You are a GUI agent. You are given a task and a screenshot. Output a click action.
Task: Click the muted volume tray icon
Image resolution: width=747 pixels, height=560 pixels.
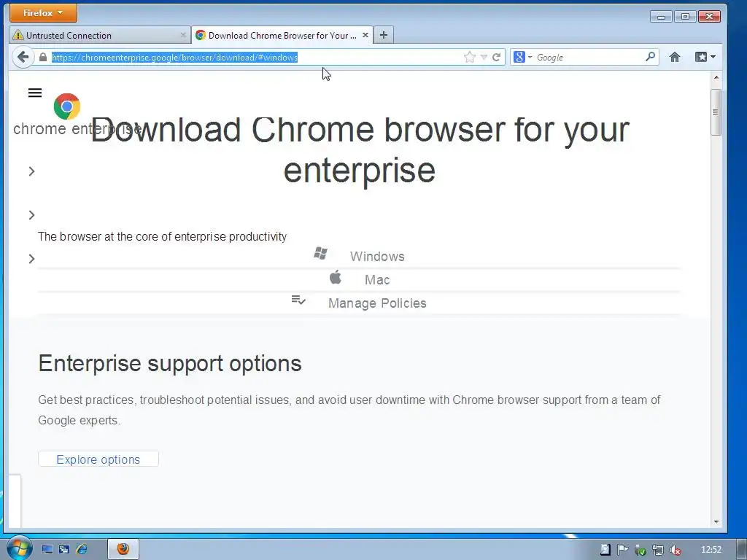[675, 550]
